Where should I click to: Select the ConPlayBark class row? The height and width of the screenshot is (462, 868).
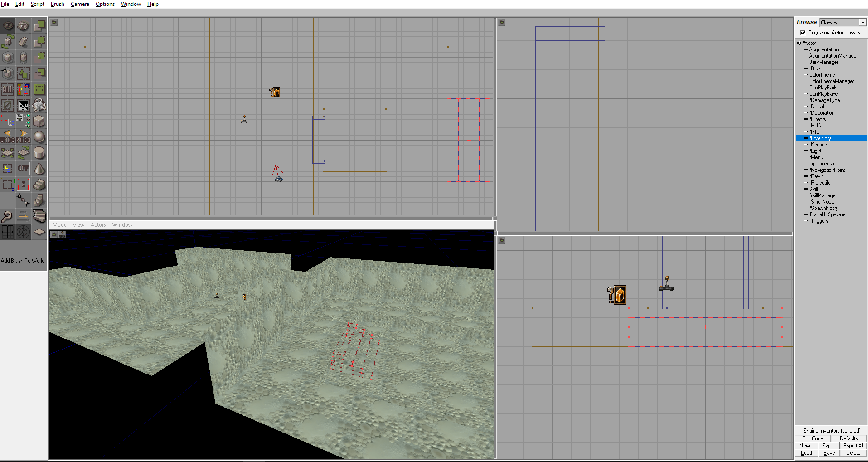click(x=823, y=88)
